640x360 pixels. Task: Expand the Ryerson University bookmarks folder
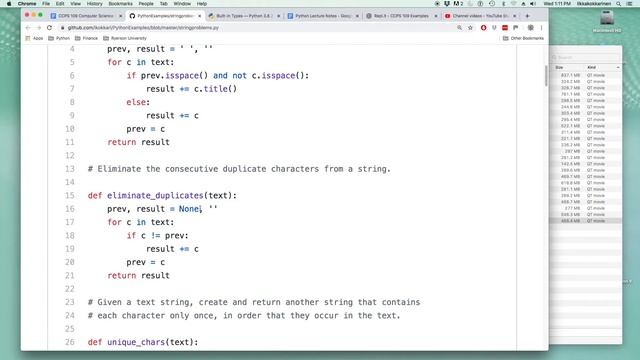click(x=125, y=38)
